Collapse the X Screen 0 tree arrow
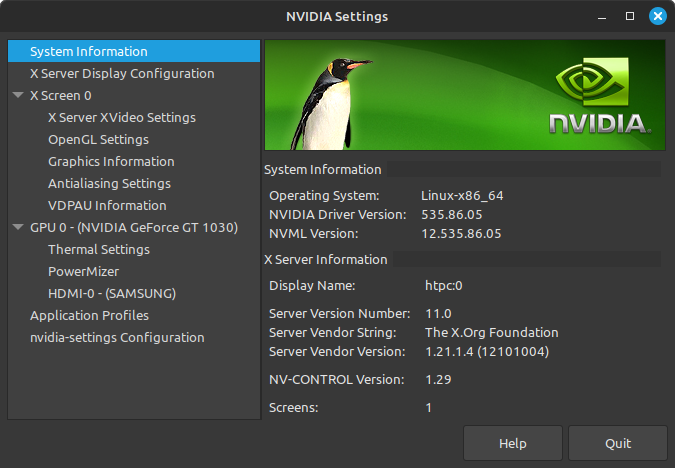Viewport: 675px width, 468px height. pyautogui.click(x=18, y=95)
